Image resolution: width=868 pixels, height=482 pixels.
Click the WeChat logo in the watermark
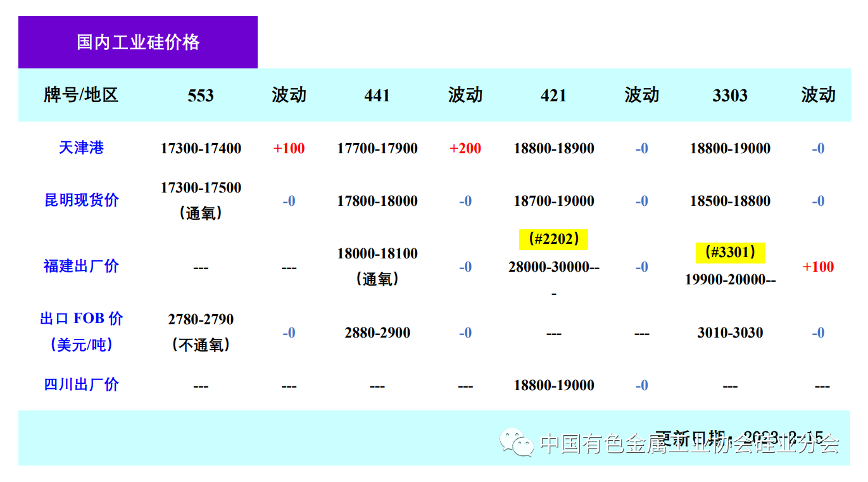(x=517, y=442)
